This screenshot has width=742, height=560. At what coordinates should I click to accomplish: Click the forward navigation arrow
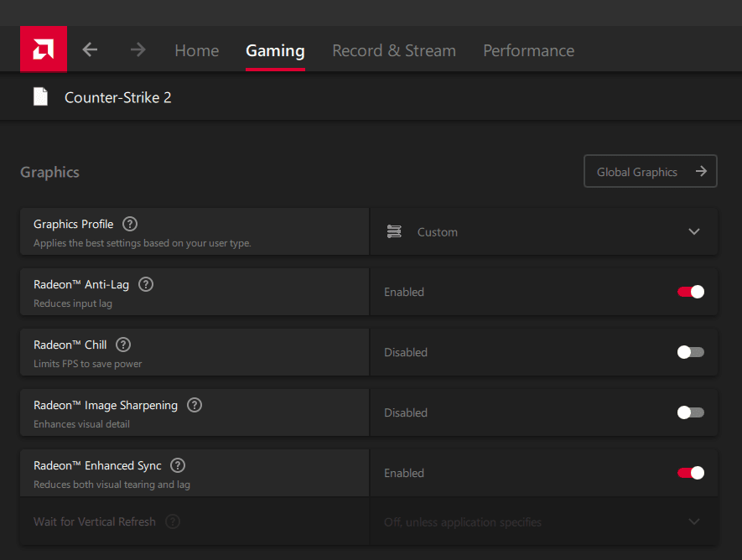[137, 49]
